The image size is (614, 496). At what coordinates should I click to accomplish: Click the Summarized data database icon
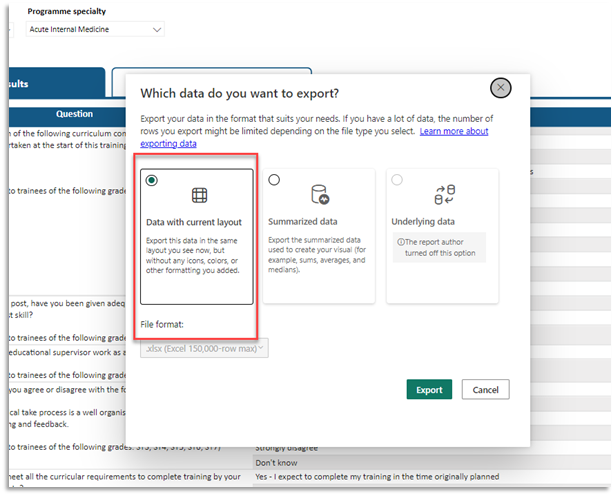pos(320,195)
